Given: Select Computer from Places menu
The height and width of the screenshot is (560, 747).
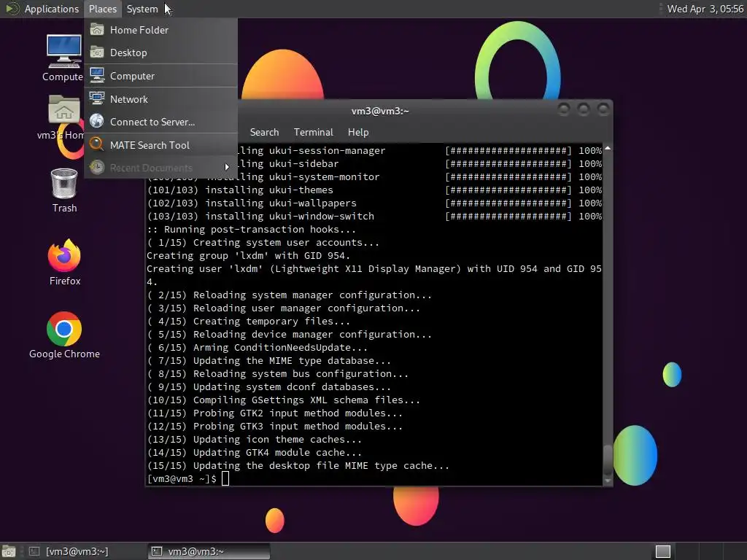Looking at the screenshot, I should [x=161, y=76].
